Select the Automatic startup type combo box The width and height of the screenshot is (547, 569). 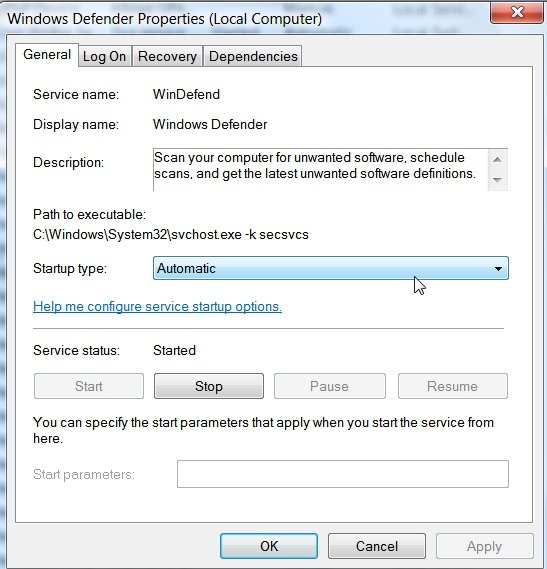(331, 268)
